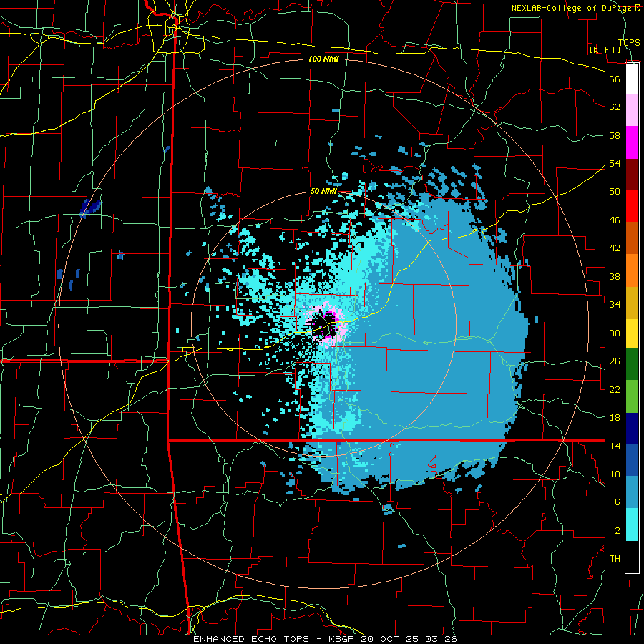
Task: Click the 26 legend value
Action: click(615, 361)
